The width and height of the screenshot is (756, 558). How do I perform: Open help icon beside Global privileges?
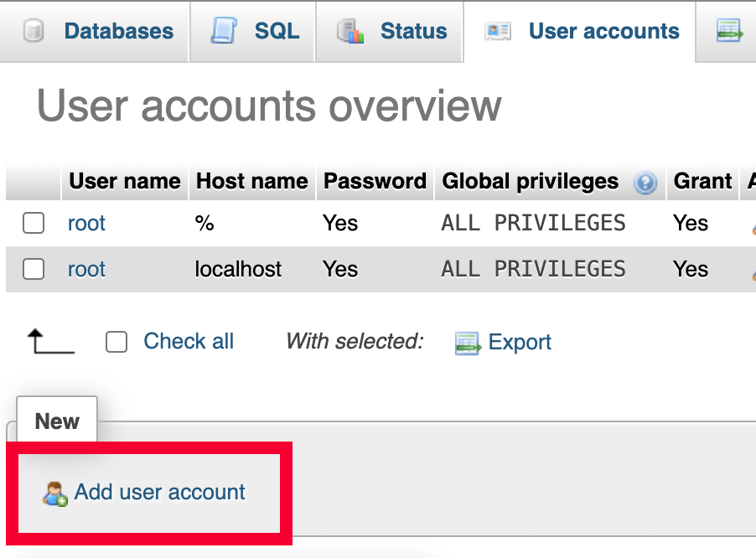point(645,183)
